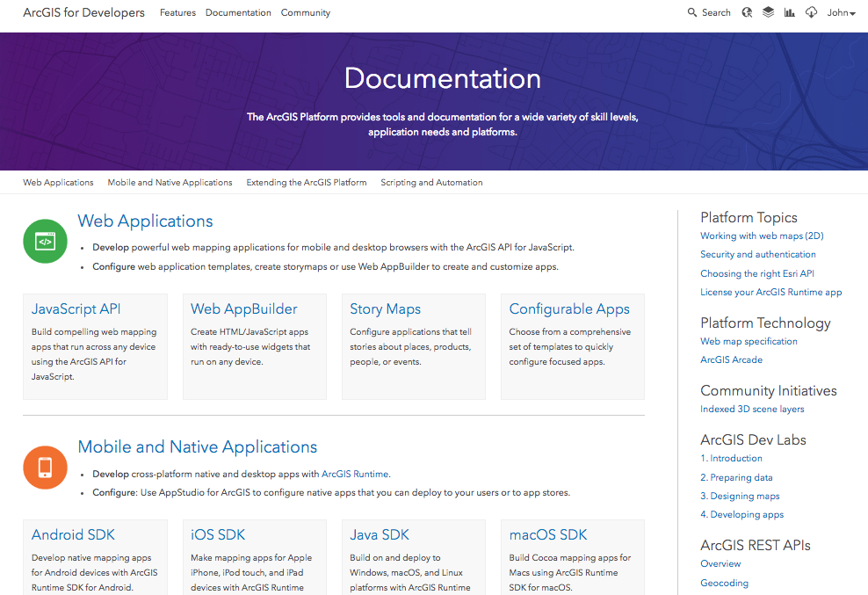
Task: Open the Configurable Apps card
Action: click(x=573, y=346)
